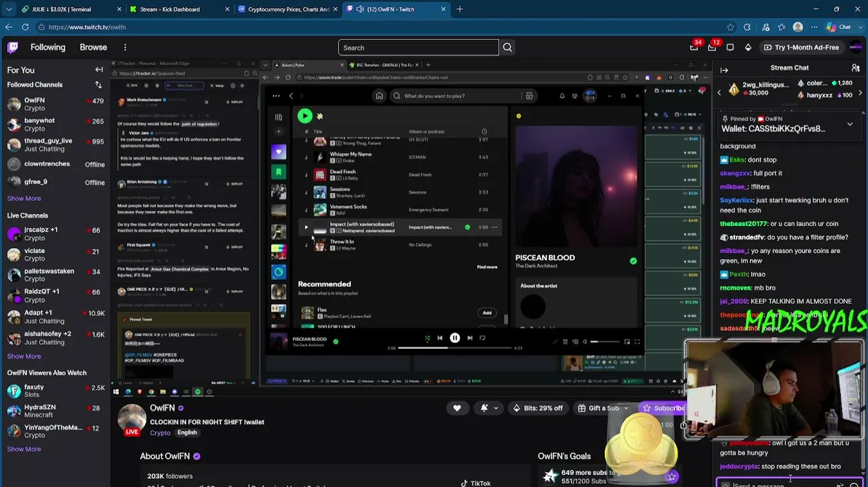The image size is (868, 487).
Task: Open Twitch whispers speech bubble icon
Action: pos(730,47)
